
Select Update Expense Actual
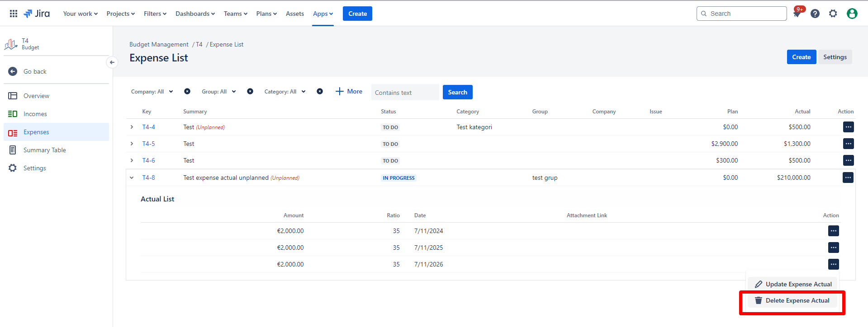click(793, 284)
